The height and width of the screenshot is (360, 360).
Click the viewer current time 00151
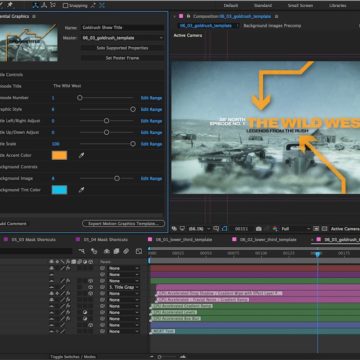(241, 229)
